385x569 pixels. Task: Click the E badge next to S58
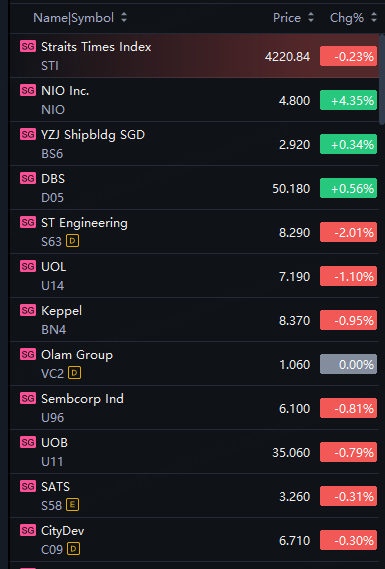(x=73, y=505)
